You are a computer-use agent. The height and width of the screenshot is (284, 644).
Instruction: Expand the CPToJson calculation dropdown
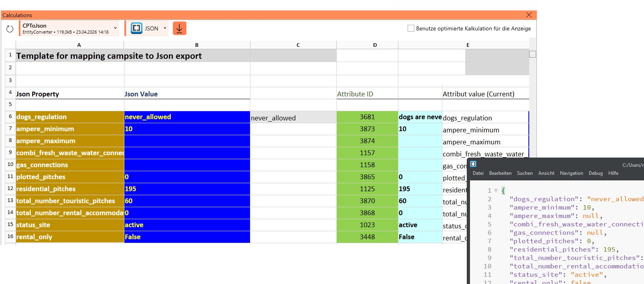coord(115,28)
